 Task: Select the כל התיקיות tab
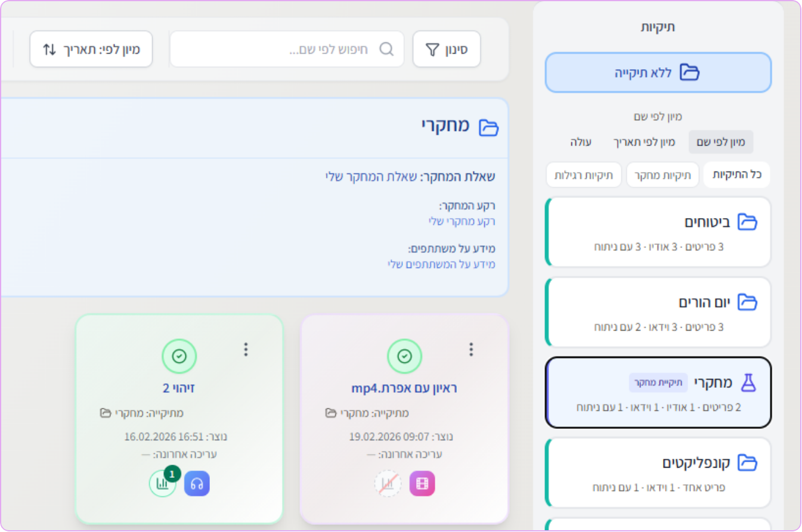point(737,175)
